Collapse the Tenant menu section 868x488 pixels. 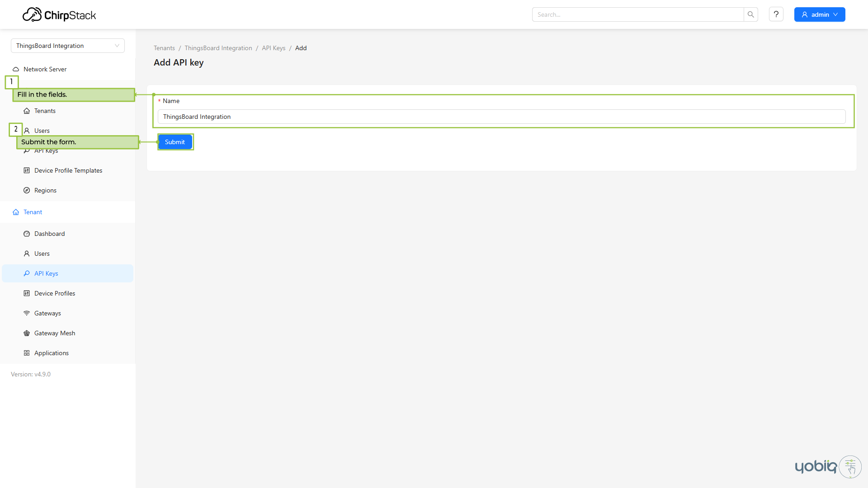[x=68, y=212]
